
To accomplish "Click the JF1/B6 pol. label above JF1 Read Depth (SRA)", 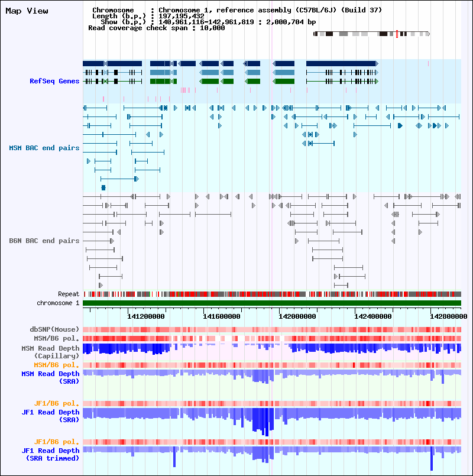I will coord(57,403).
